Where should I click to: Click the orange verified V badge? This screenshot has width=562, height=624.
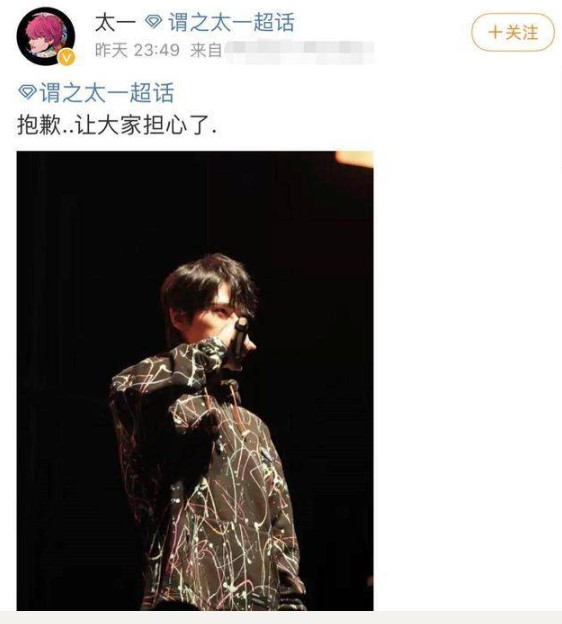click(66, 58)
